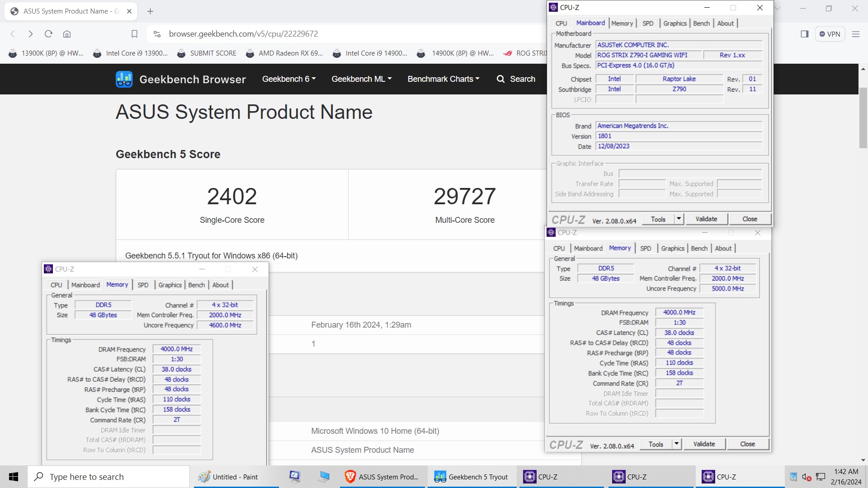
Task: Click Tools button in top-right CPU-Z window
Action: coord(658,219)
